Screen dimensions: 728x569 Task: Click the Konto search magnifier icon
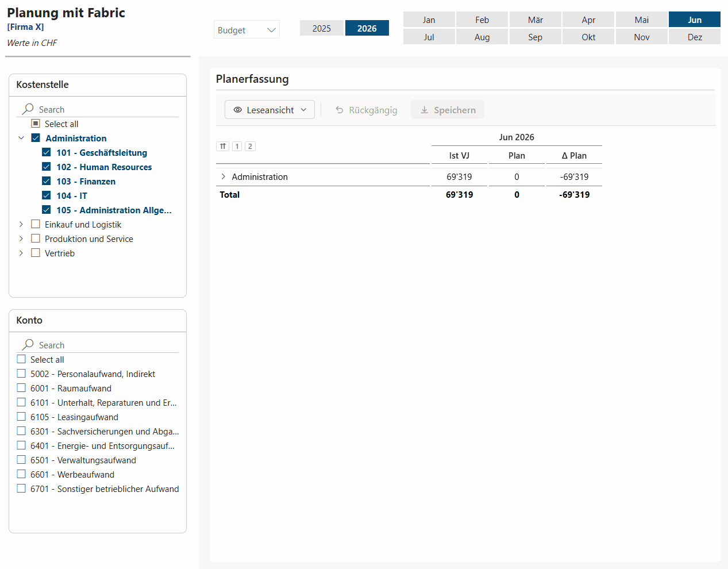[28, 344]
